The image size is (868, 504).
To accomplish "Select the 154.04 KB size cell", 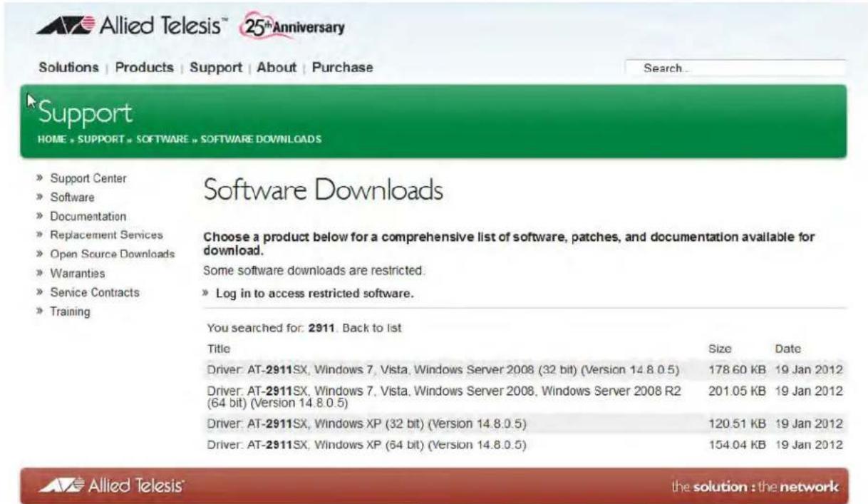I will pyautogui.click(x=738, y=445).
